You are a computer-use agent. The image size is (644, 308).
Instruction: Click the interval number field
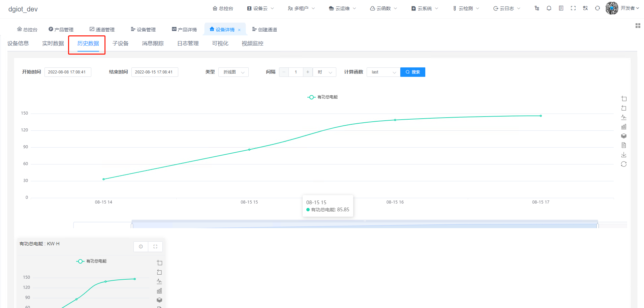tap(296, 72)
